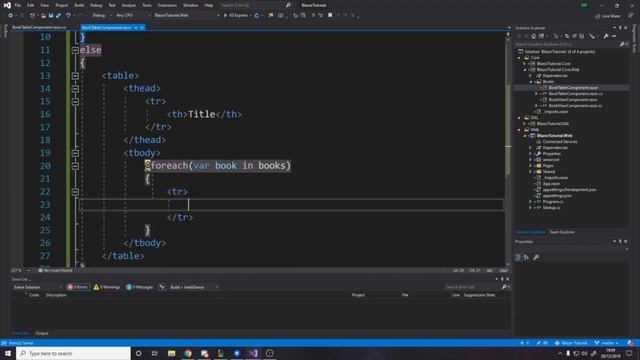Click the Properties wrench in Solution Explorer toolbar

click(x=606, y=36)
